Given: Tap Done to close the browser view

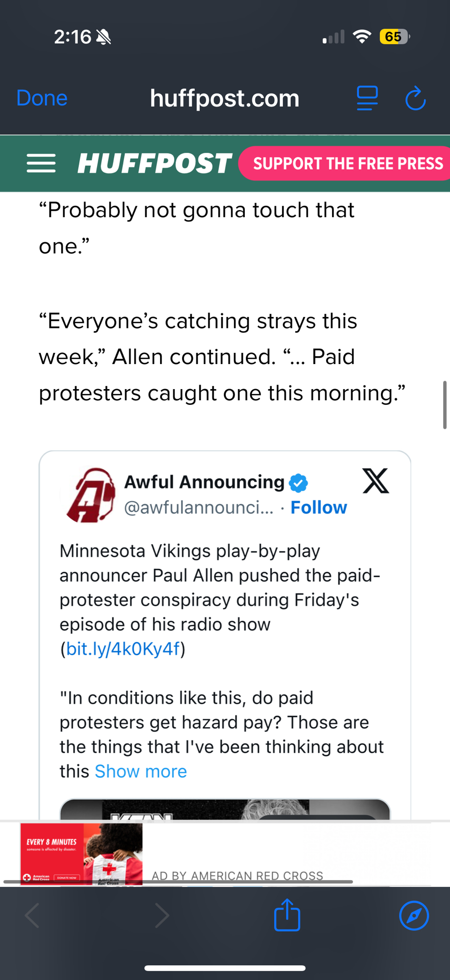Looking at the screenshot, I should pyautogui.click(x=42, y=98).
